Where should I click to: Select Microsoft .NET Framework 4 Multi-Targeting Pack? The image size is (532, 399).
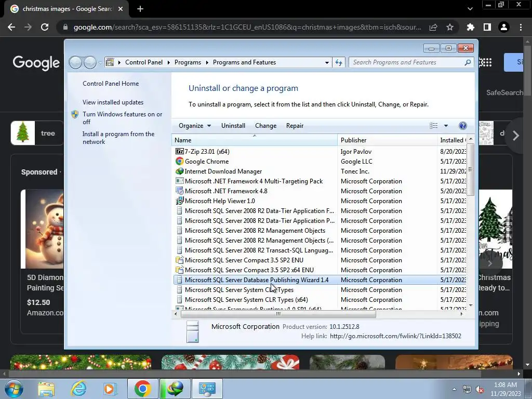point(320,181)
